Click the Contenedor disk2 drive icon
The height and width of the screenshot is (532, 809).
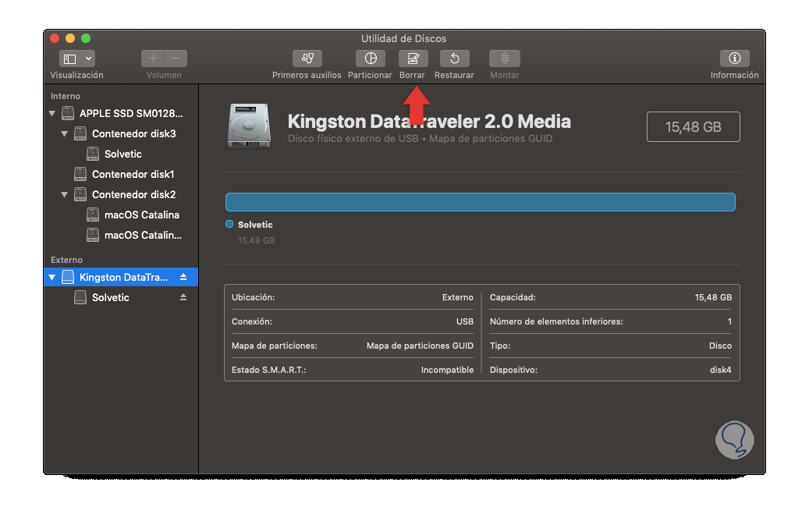(80, 194)
